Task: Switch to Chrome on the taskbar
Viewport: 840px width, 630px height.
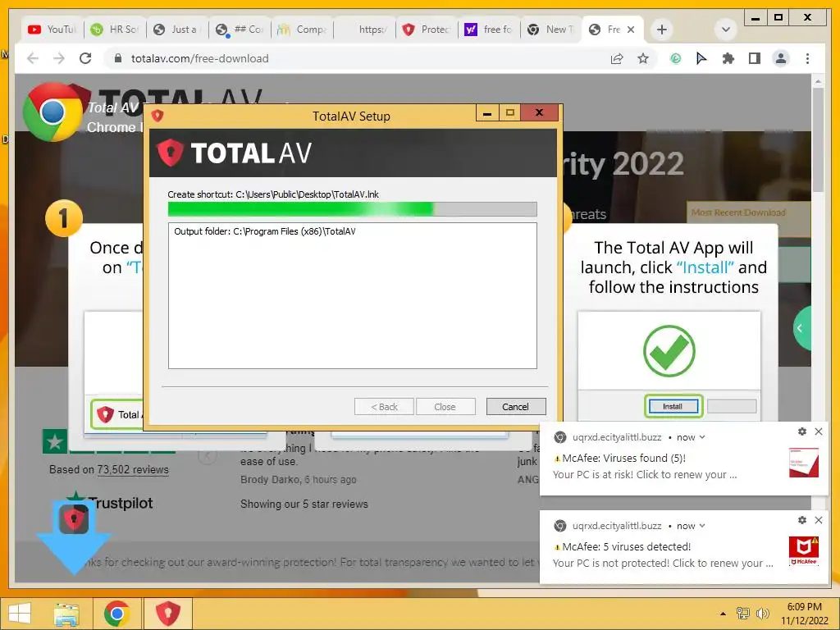Action: [116, 614]
